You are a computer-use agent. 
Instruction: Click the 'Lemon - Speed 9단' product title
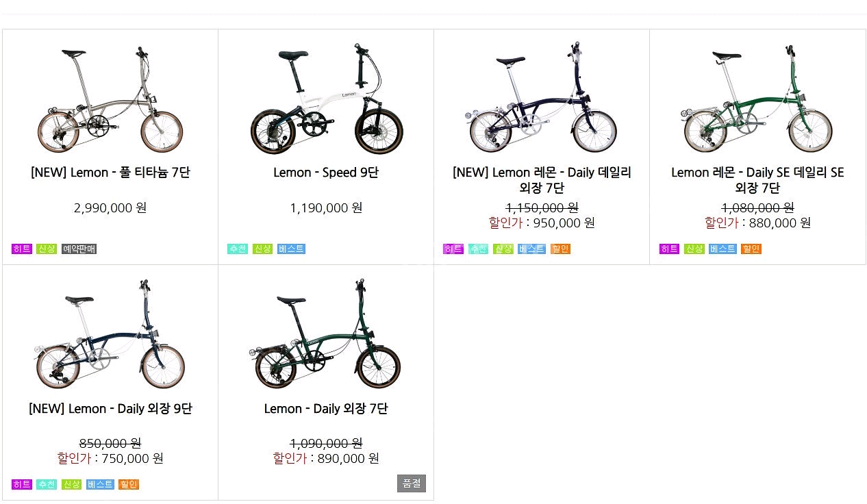click(x=326, y=173)
